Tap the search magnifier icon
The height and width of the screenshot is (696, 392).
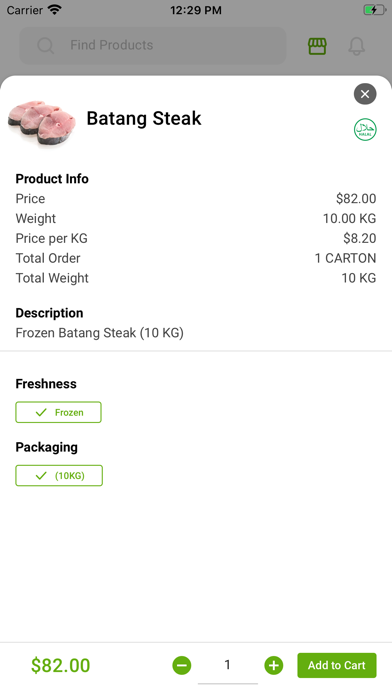coord(46,45)
